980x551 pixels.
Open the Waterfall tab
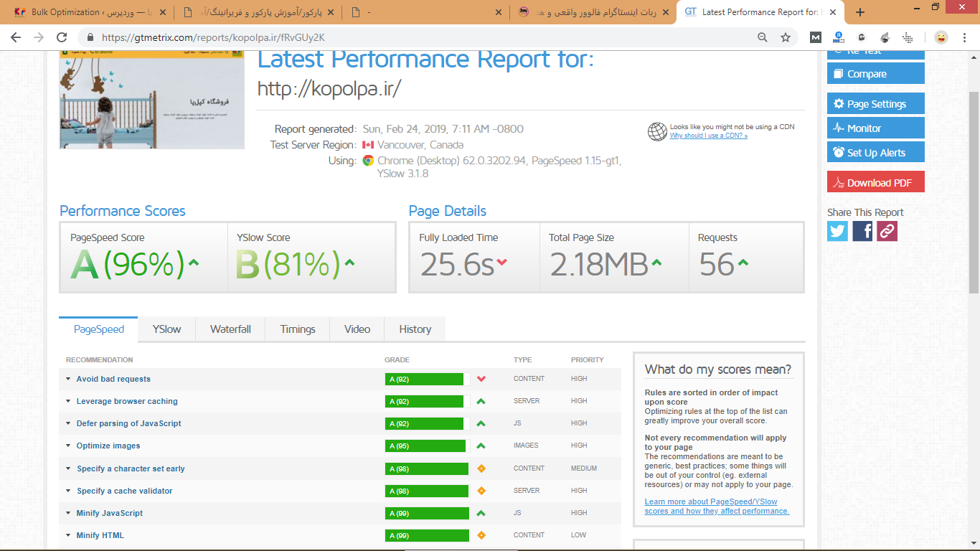tap(230, 329)
